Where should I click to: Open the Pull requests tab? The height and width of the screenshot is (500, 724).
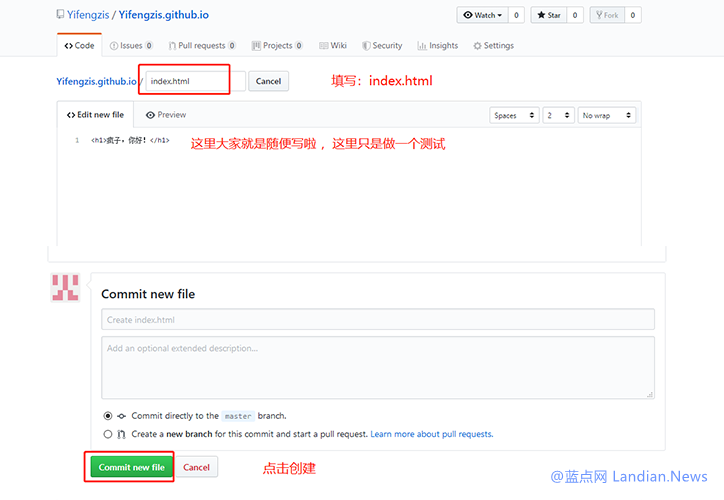click(x=202, y=45)
